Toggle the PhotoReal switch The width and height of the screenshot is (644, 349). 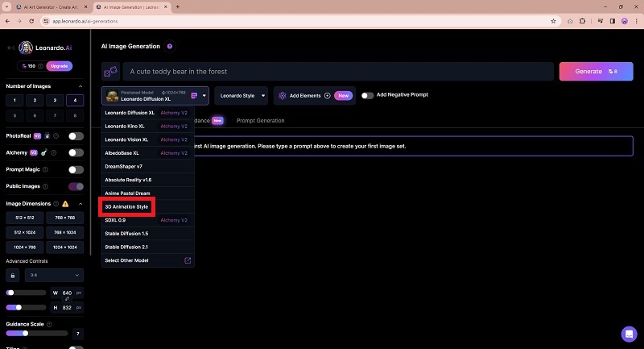76,136
